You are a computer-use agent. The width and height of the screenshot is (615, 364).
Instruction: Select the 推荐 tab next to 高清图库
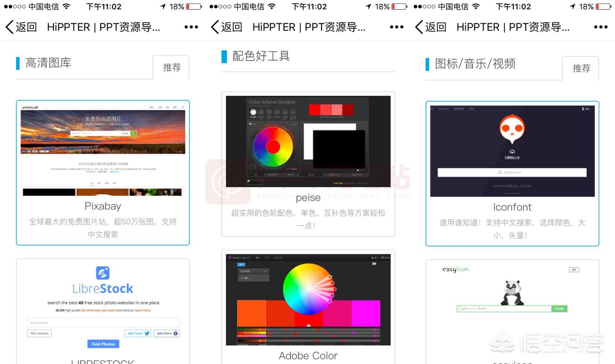(172, 67)
